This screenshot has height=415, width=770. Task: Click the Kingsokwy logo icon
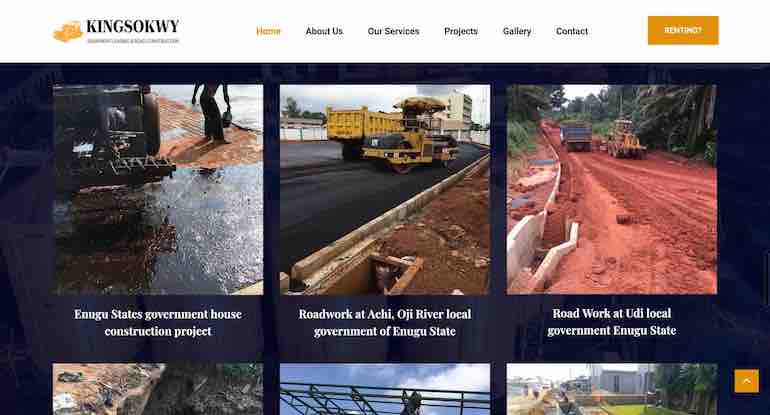coord(68,32)
